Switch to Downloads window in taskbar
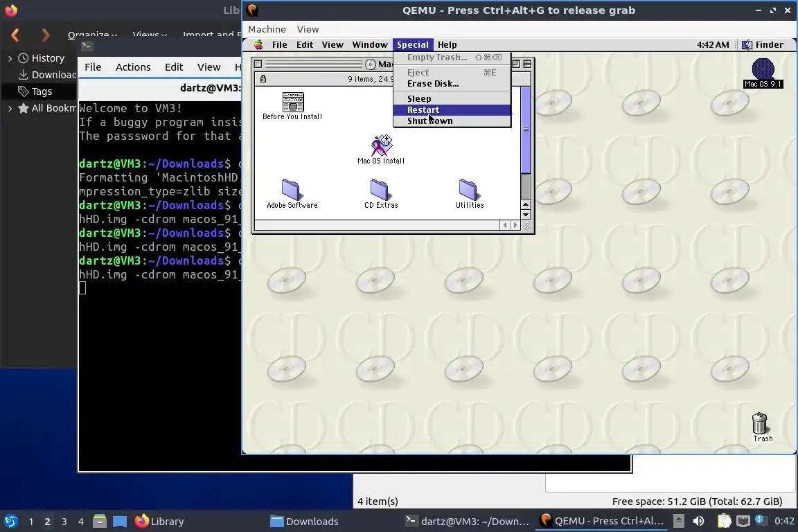Screen dimensions: 798x532 pyautogui.click(x=333, y=522)
